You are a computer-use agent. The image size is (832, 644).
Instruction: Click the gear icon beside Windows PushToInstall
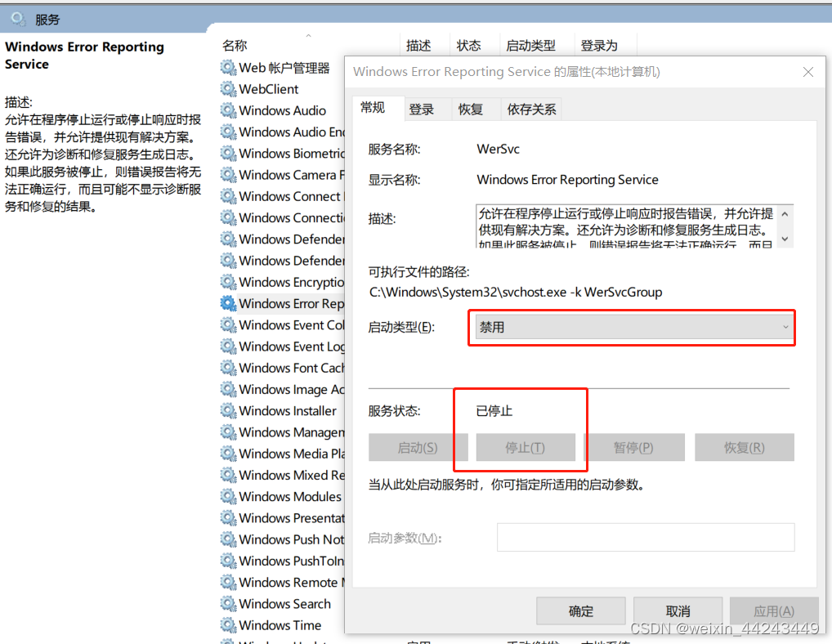click(228, 561)
